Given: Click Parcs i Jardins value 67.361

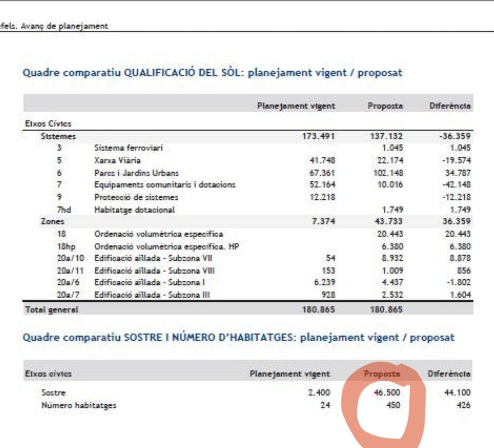Looking at the screenshot, I should pos(322,173).
